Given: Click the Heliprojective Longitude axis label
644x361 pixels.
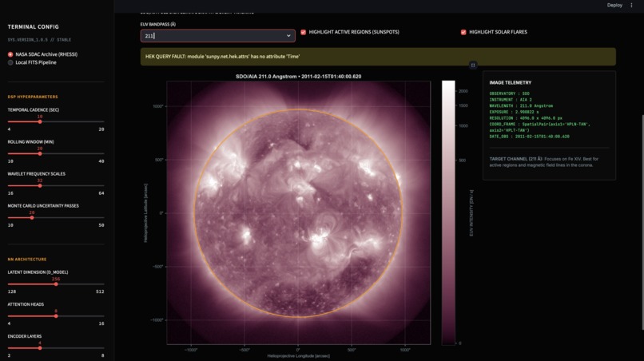Looking at the screenshot, I should (x=299, y=356).
